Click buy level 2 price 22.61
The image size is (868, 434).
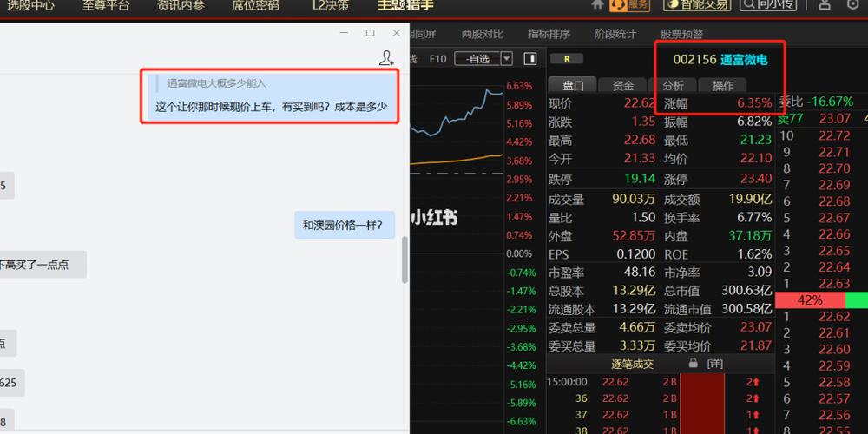tap(834, 333)
